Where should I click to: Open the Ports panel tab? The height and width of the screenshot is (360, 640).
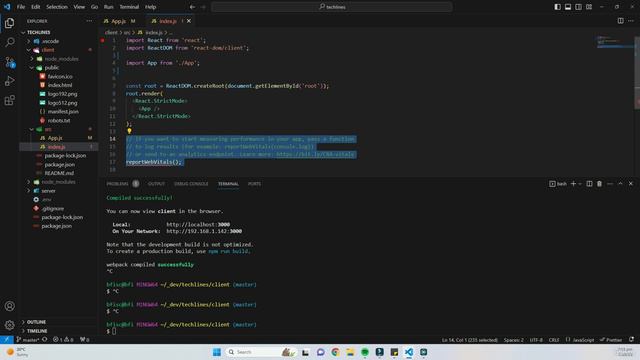pyautogui.click(x=254, y=184)
